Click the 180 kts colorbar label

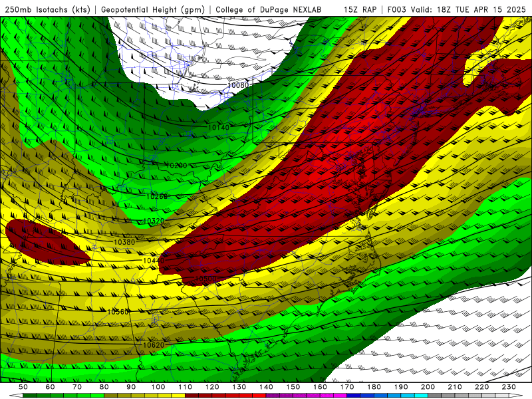(x=374, y=387)
